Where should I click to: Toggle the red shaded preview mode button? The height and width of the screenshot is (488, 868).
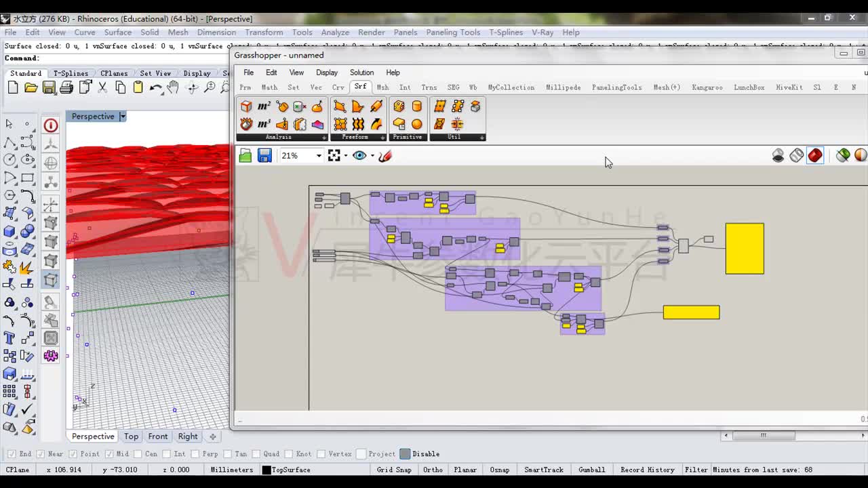815,156
